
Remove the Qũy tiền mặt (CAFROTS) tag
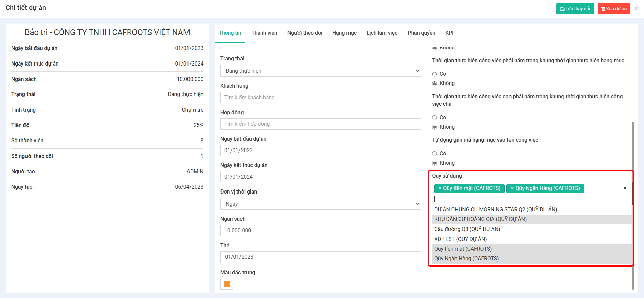point(440,188)
